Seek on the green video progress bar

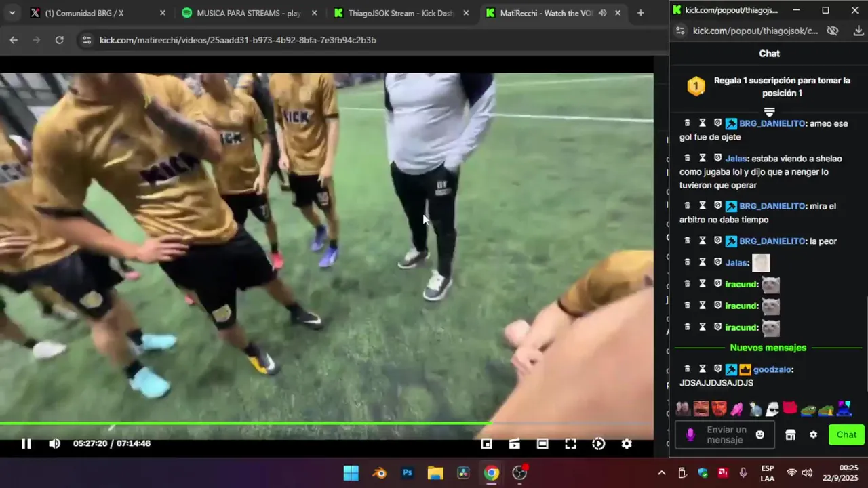327,424
